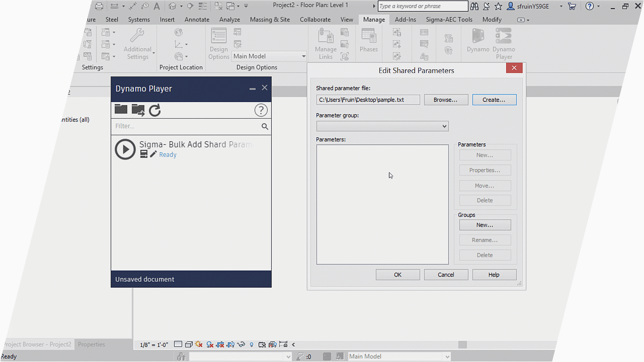Click the Browse... button
Image resolution: width=644 pixels, height=362 pixels.
click(446, 100)
